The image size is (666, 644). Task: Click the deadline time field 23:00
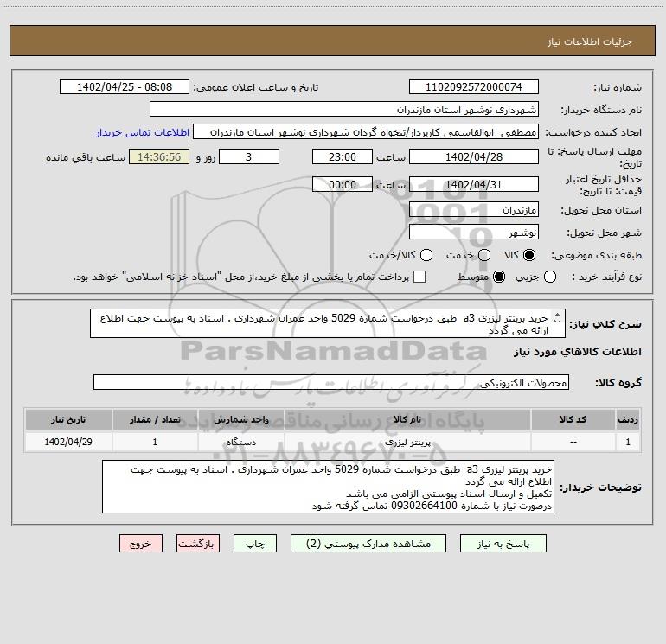pos(343,156)
